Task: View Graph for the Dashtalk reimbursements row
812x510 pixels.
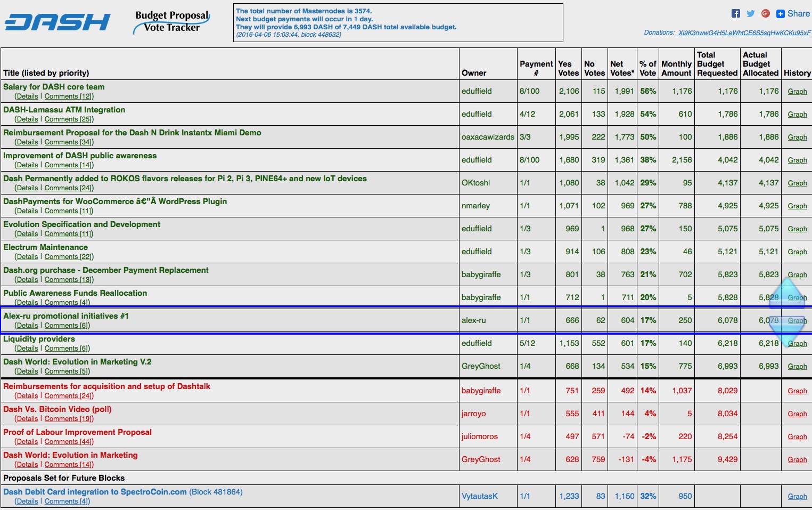Action: (797, 391)
